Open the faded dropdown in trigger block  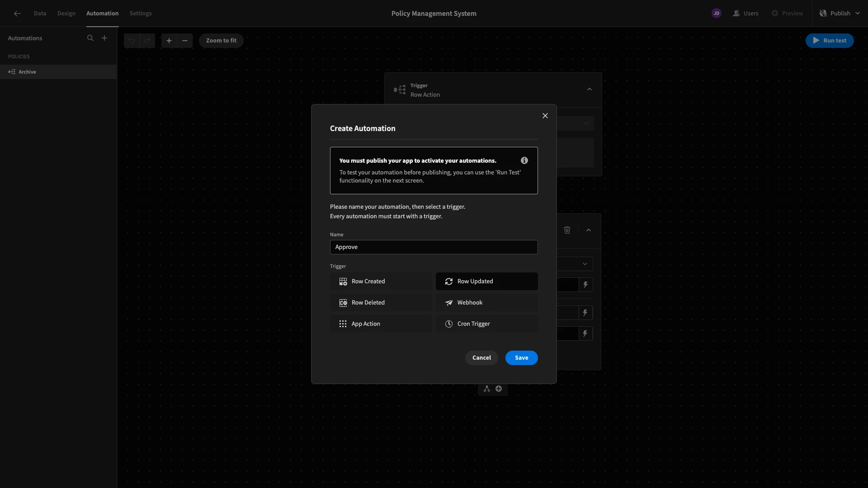pos(576,123)
